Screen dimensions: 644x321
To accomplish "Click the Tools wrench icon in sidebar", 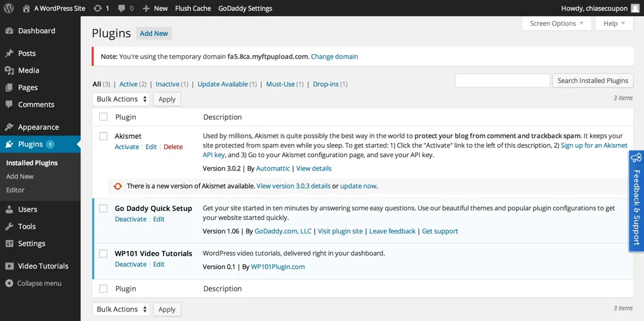I will (x=9, y=226).
